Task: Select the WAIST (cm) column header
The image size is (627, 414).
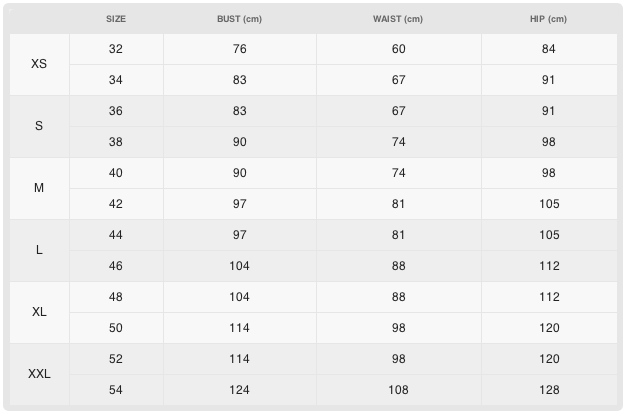Action: point(399,19)
